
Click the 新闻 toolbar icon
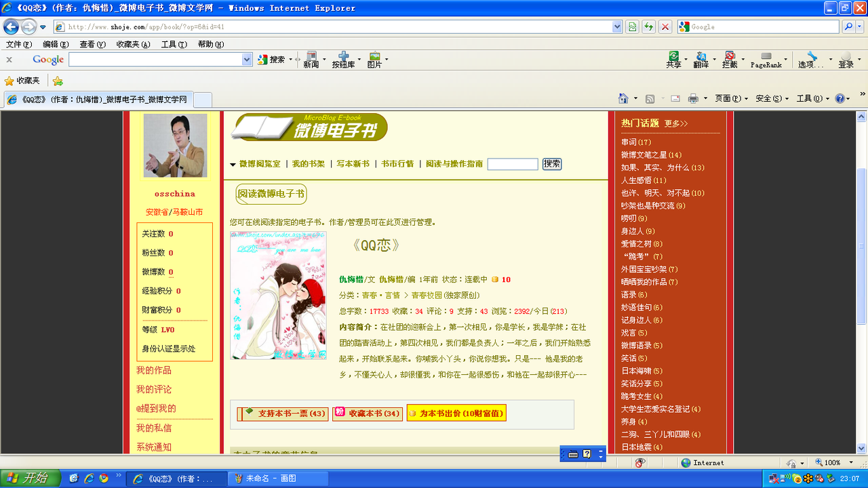(x=311, y=60)
